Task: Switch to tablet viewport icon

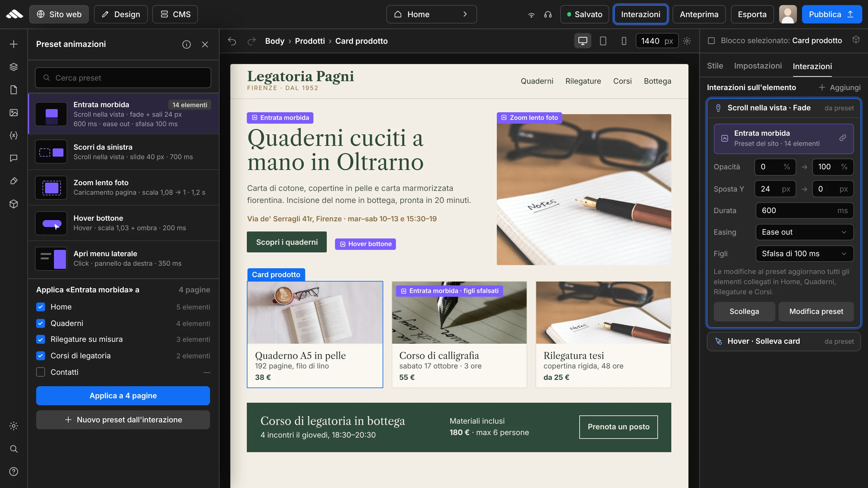Action: (603, 41)
